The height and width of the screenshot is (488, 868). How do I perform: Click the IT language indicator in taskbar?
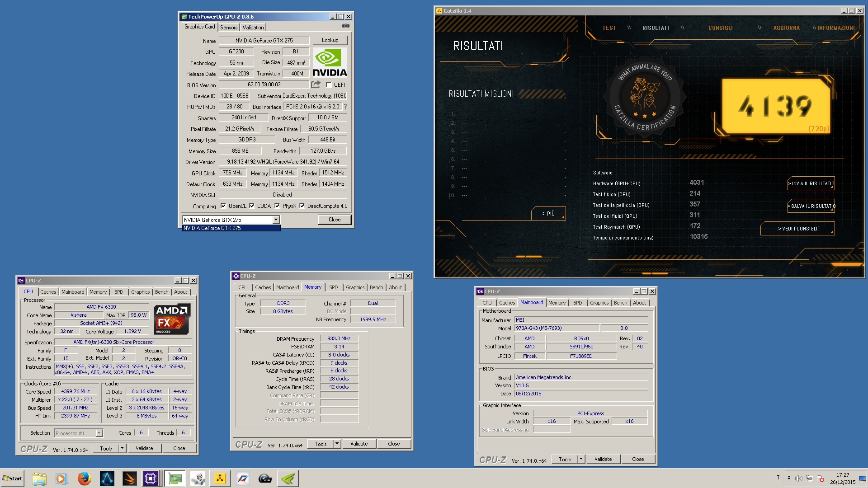tap(778, 478)
